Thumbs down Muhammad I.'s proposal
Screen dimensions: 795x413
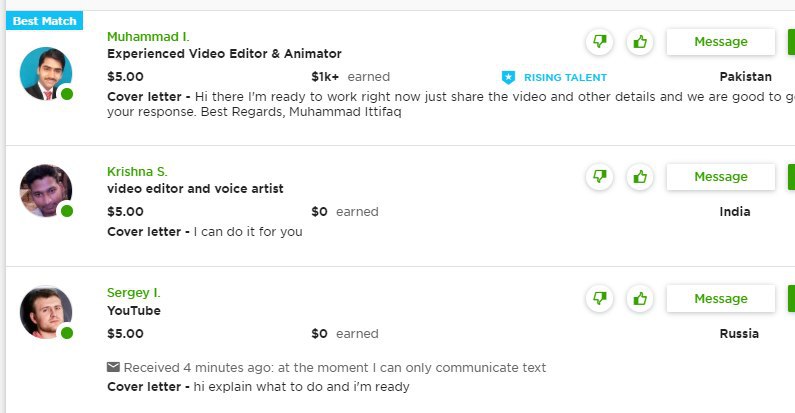tap(600, 42)
